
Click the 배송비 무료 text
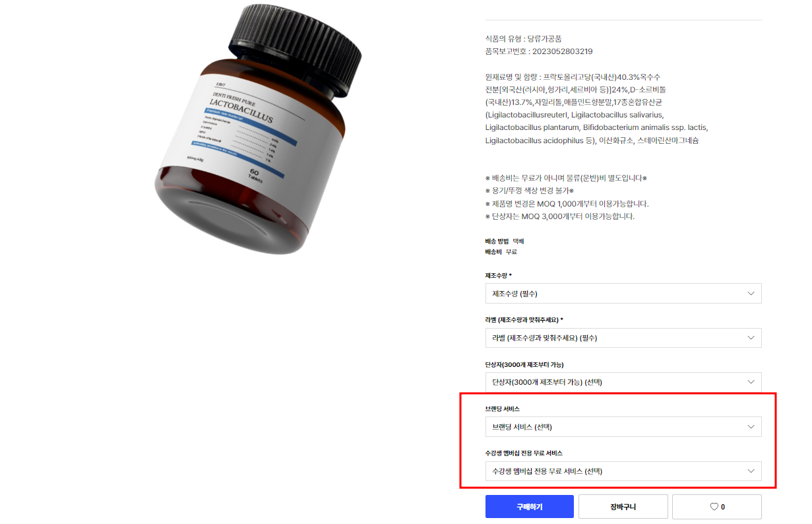click(501, 252)
